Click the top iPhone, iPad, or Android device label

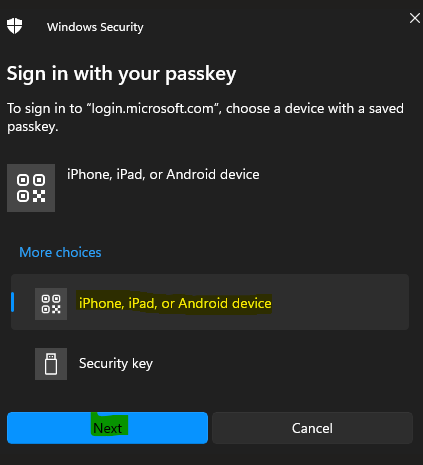163,174
